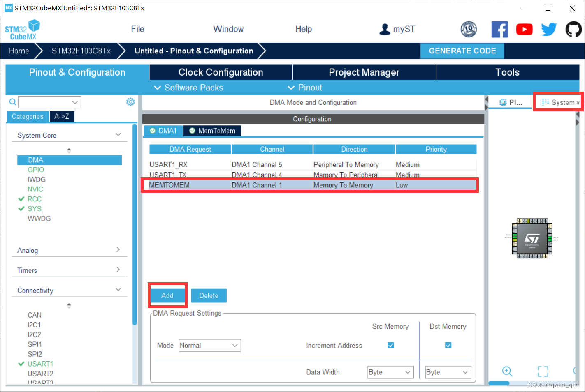This screenshot has height=392, width=585.
Task: Open the Facebook icon link
Action: (x=499, y=29)
